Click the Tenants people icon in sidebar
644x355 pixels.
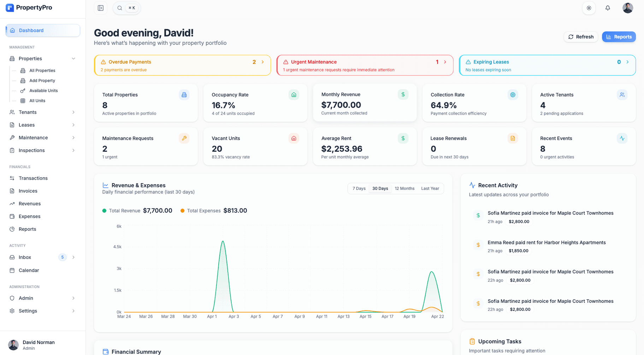click(x=12, y=112)
